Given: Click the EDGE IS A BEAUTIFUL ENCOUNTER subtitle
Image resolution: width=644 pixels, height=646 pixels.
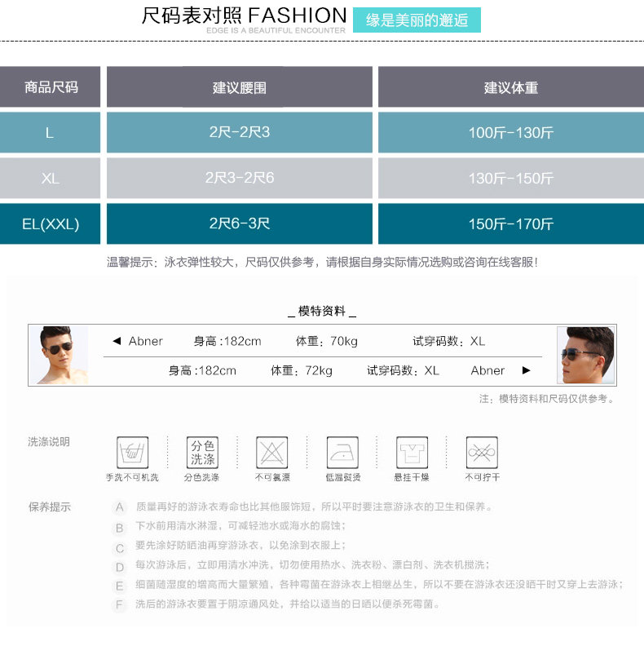Looking at the screenshot, I should click(x=276, y=30).
